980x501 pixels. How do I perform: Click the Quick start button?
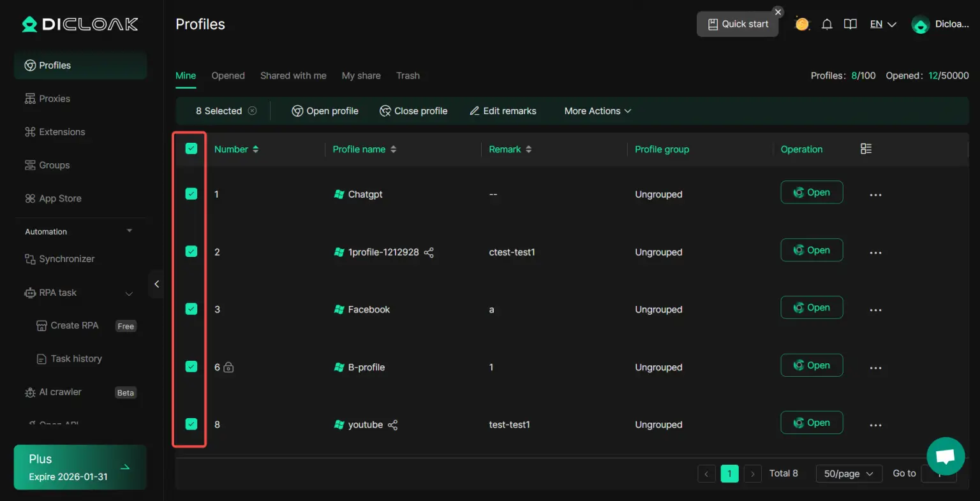[738, 24]
